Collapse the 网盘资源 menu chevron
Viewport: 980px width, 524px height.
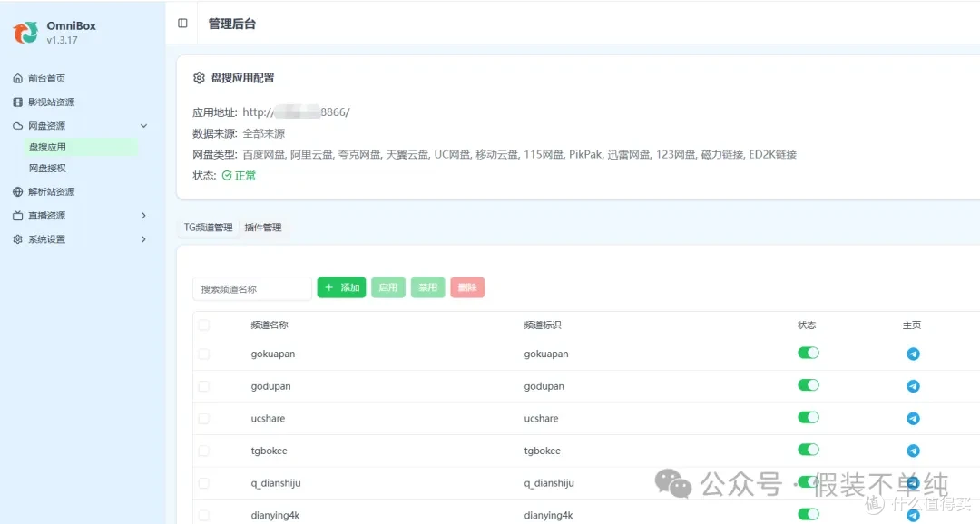[x=143, y=125]
